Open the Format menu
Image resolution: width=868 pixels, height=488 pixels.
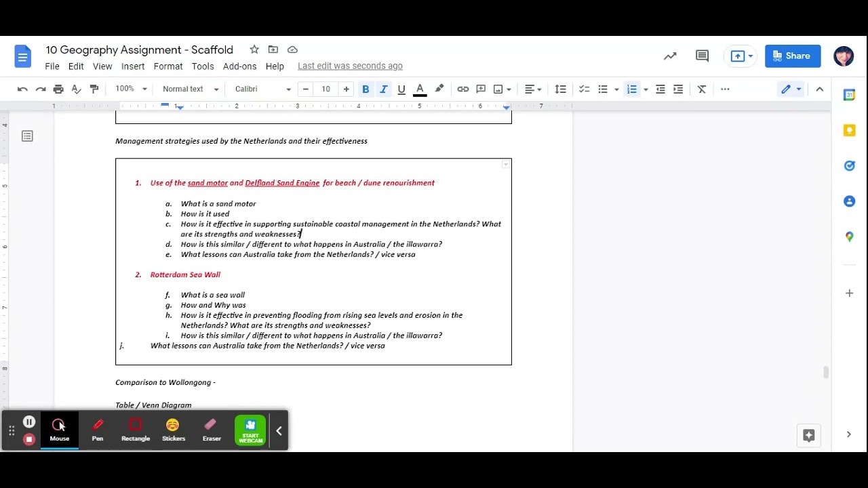pyautogui.click(x=168, y=66)
